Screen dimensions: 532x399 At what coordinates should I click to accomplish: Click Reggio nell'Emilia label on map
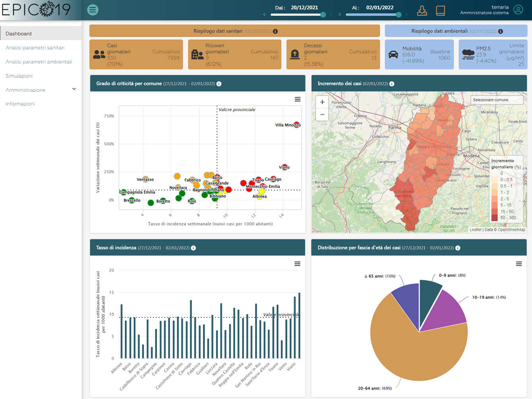433,146
